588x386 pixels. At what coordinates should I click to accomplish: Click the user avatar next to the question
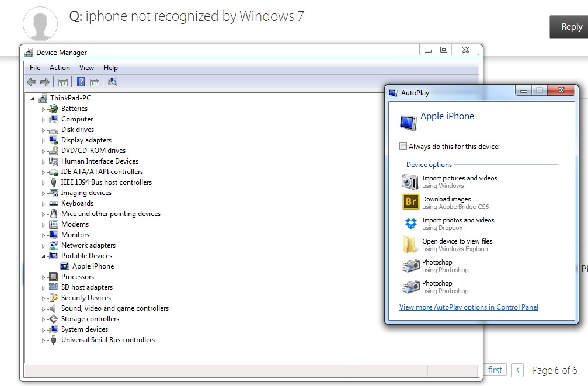click(40, 23)
